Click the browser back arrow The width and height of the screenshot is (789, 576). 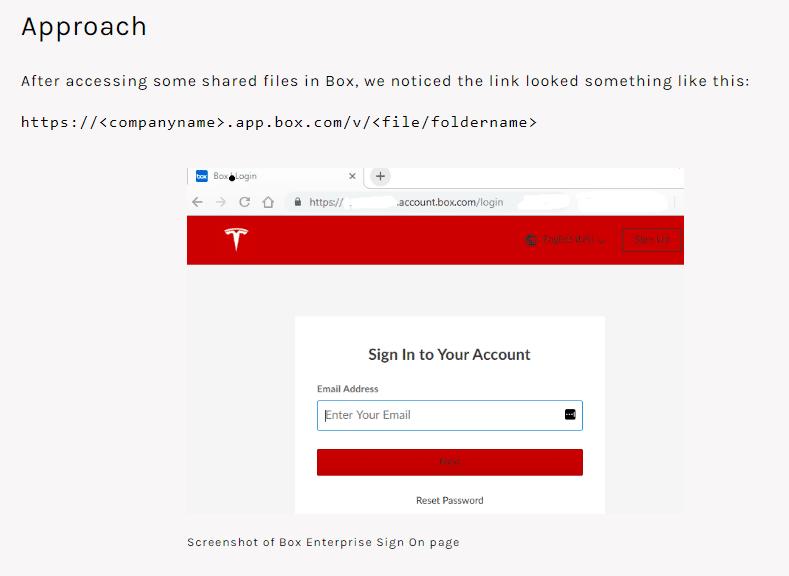197,202
